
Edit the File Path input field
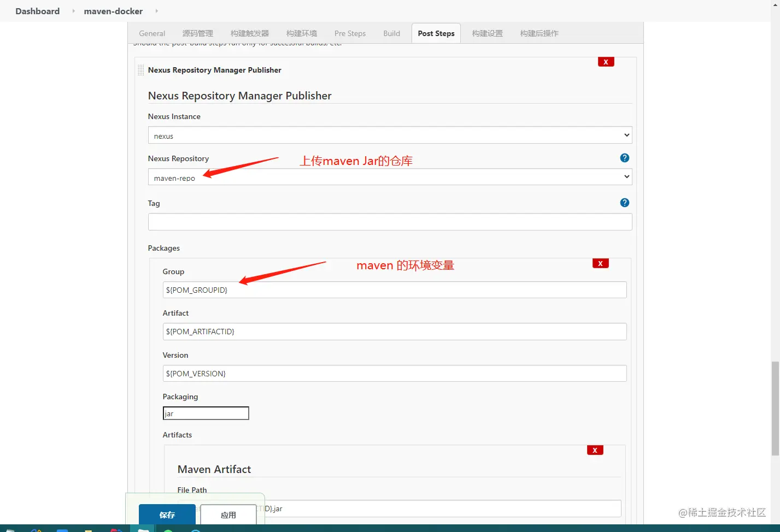(400, 509)
